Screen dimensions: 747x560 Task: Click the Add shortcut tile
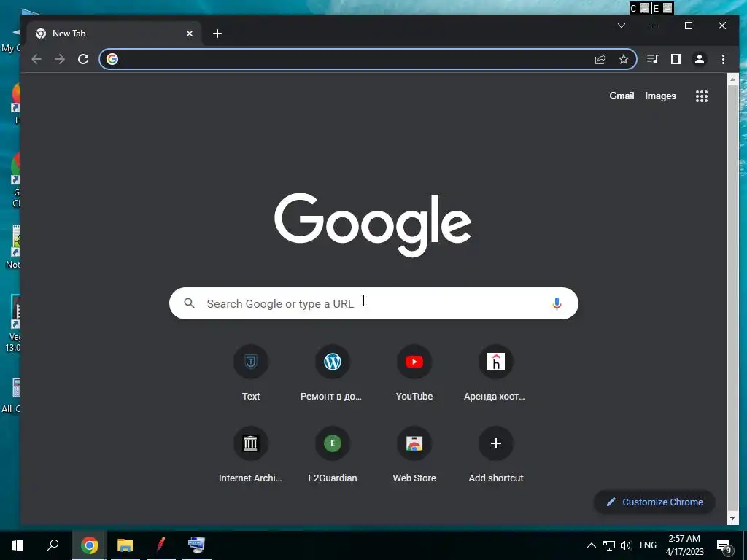pos(495,455)
